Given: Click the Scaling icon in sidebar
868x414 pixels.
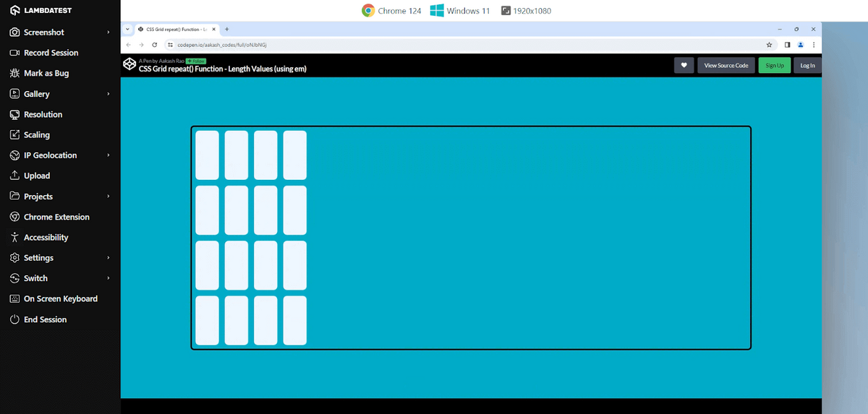Looking at the screenshot, I should point(14,134).
